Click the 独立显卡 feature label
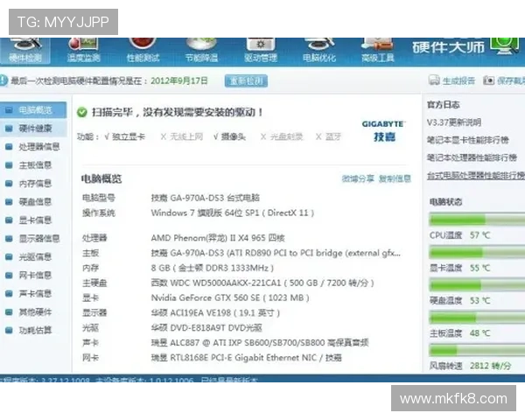Viewport: 525px width, 420px height. [129, 136]
